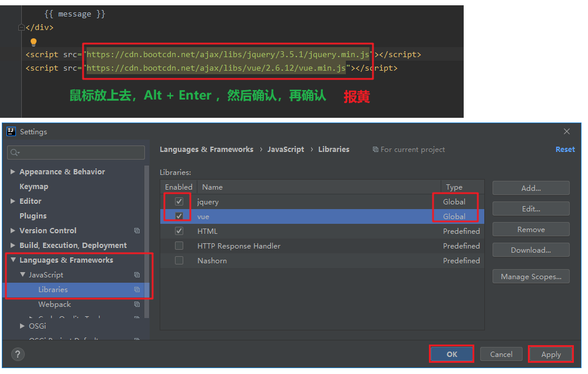Collapse the Languages & Frameworks section

pyautogui.click(x=13, y=260)
